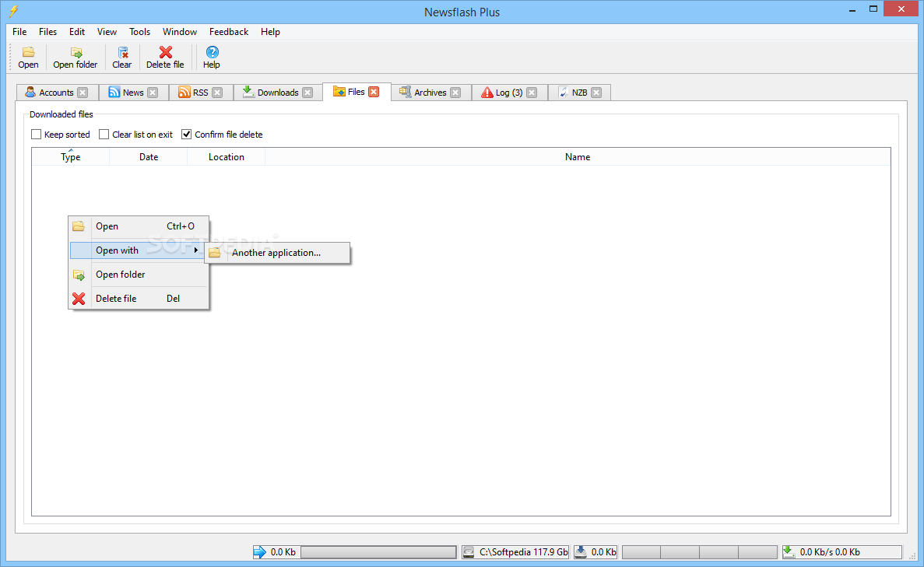
Task: Click the 0.0 Kb/s 0.0 Kb speed readout
Action: coord(830,551)
